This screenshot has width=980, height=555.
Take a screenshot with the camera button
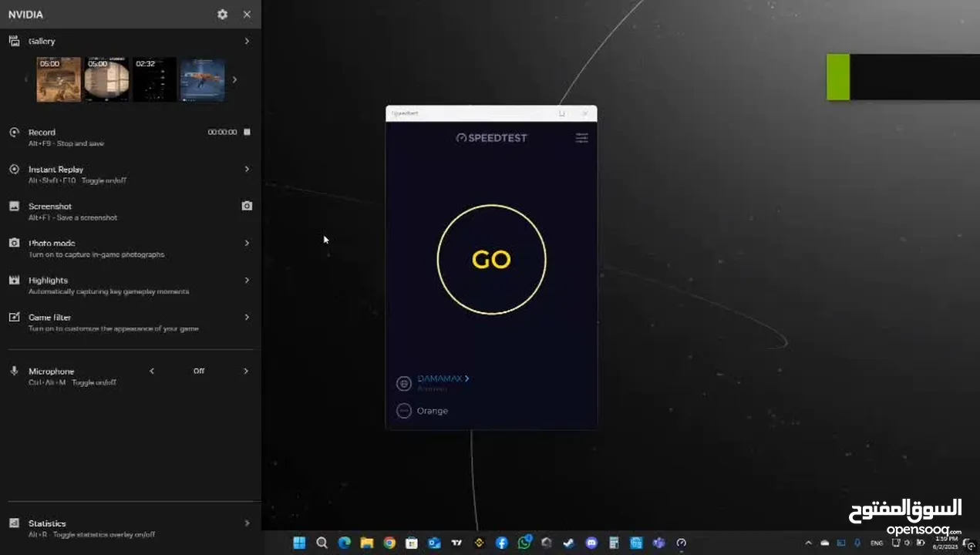247,206
